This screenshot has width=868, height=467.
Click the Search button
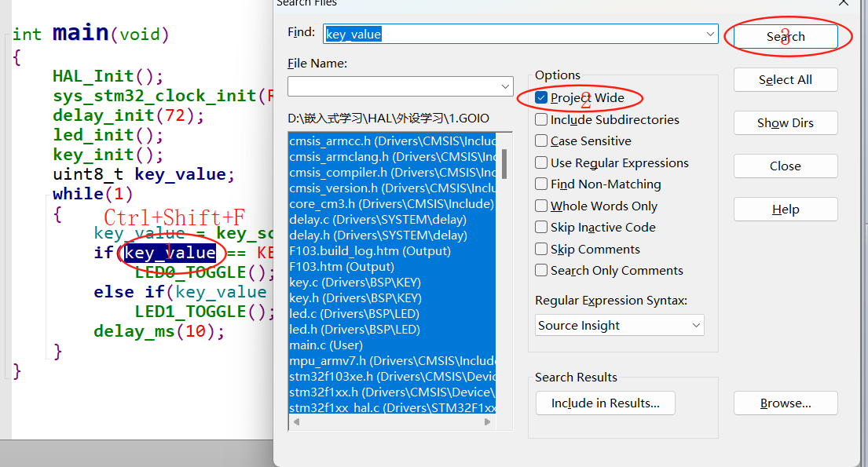[x=785, y=37]
